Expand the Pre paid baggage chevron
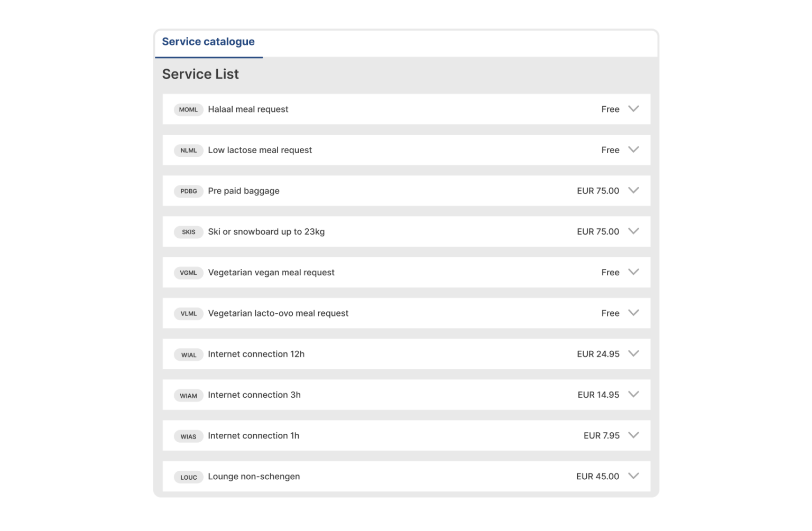Viewport: 812px width, 531px height. coord(633,190)
